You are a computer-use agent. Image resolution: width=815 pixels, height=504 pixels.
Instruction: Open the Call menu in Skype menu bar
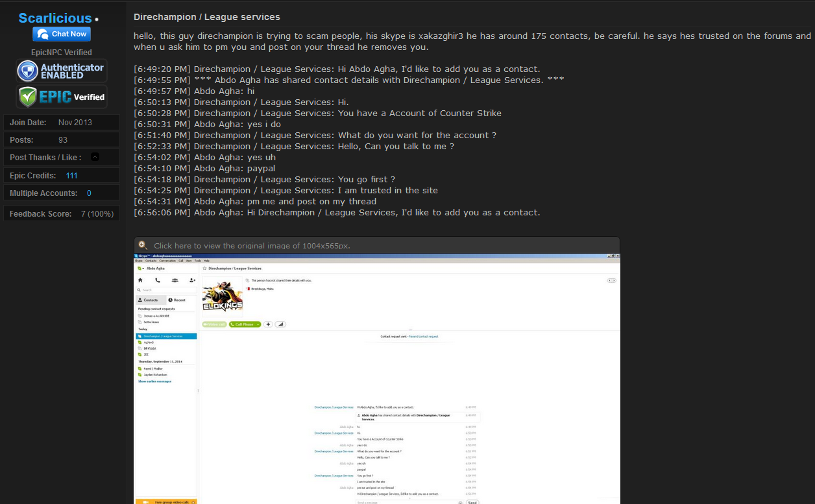pyautogui.click(x=181, y=261)
